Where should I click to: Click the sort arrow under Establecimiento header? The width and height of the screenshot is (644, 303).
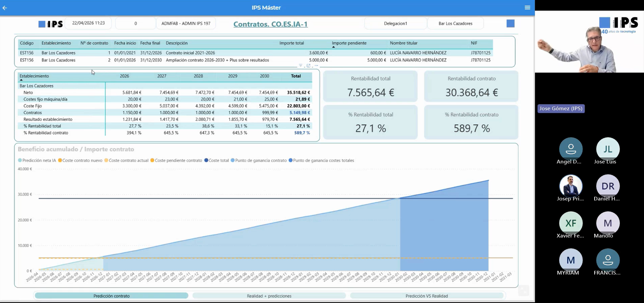[21, 80]
